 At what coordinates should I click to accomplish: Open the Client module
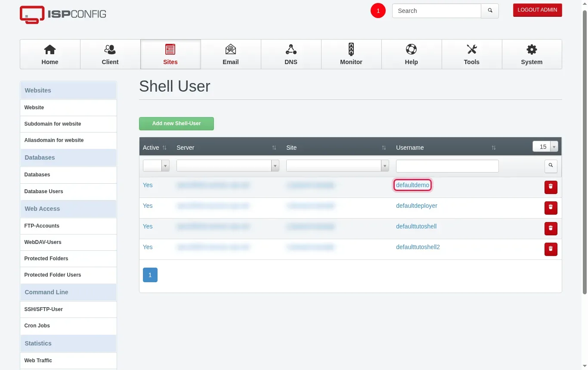(110, 54)
